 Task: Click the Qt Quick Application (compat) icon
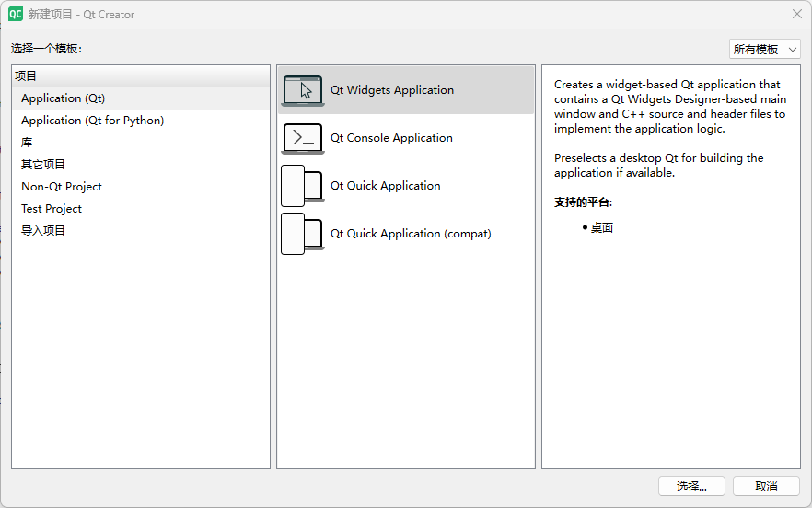pos(302,234)
